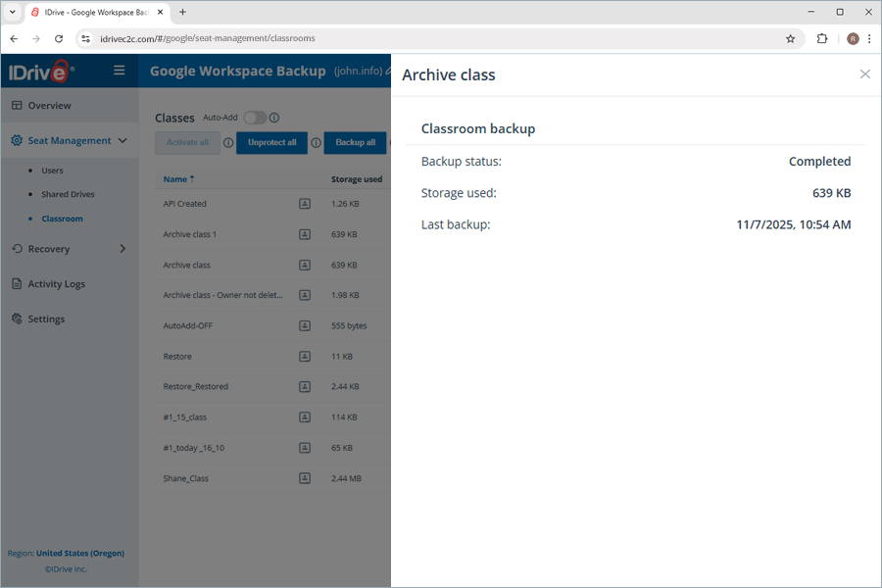Click the class profile icon beside Shane_Class

point(304,478)
